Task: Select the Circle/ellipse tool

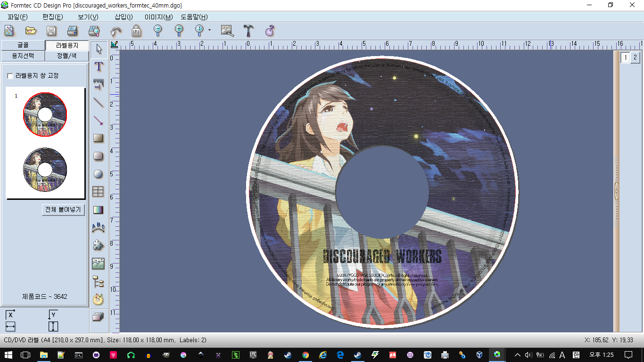Action: pyautogui.click(x=99, y=173)
